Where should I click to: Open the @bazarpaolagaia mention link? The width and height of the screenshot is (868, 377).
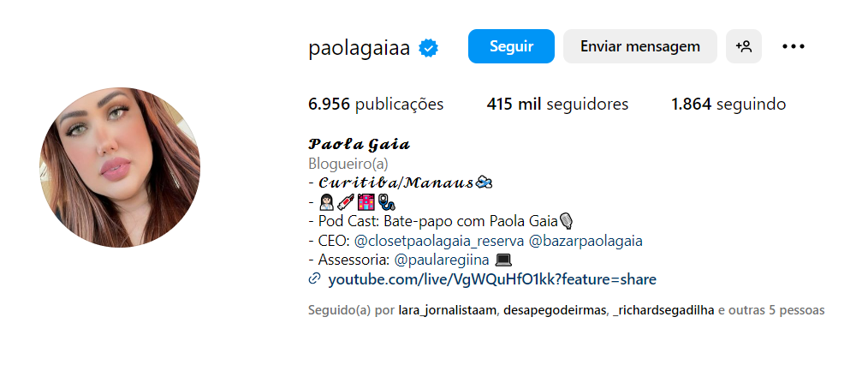coord(586,241)
